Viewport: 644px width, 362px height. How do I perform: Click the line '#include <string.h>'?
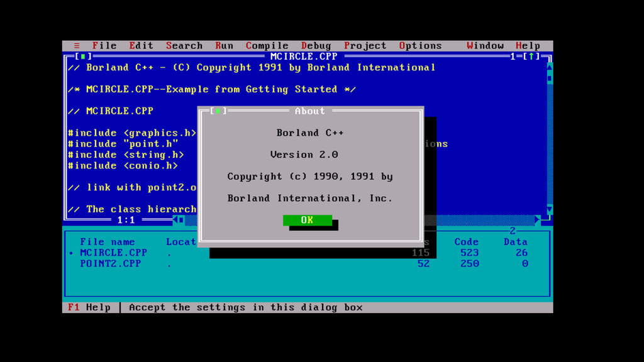click(126, 155)
